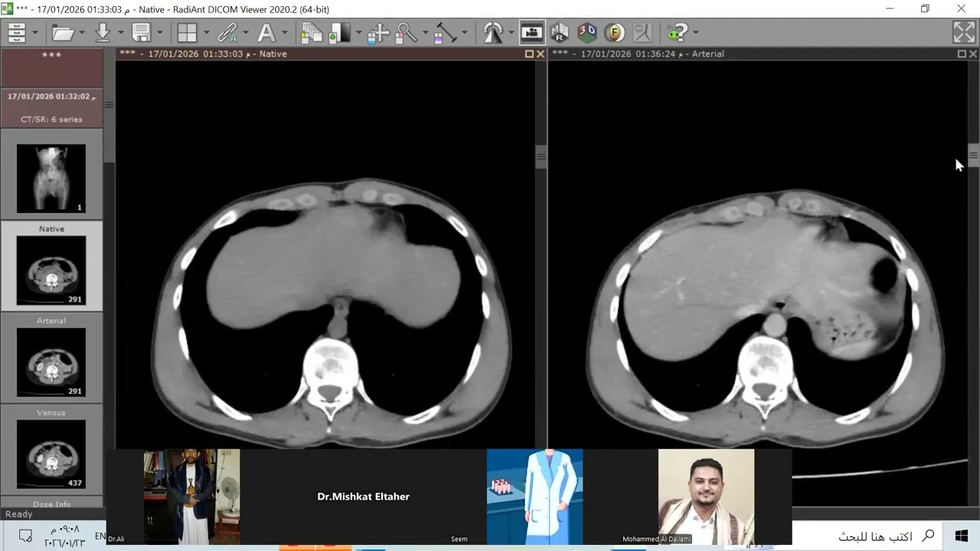Click the study date 17/01/2026 01:32:02 label

click(x=51, y=96)
